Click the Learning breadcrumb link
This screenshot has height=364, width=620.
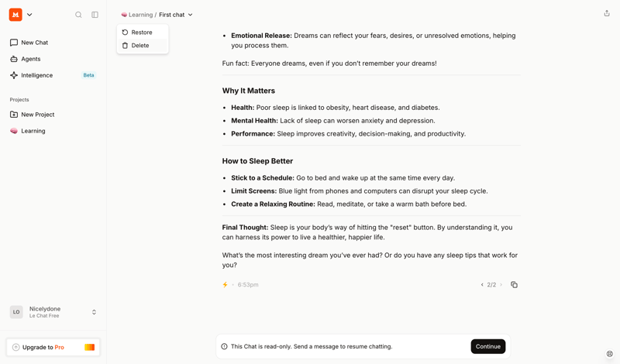pos(140,15)
